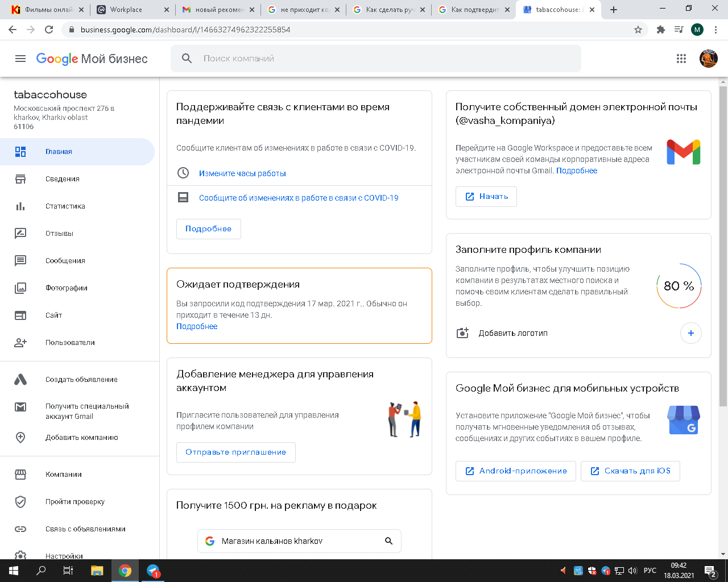Switch to 'не приходит ко' tab
728x582 pixels.
point(302,10)
